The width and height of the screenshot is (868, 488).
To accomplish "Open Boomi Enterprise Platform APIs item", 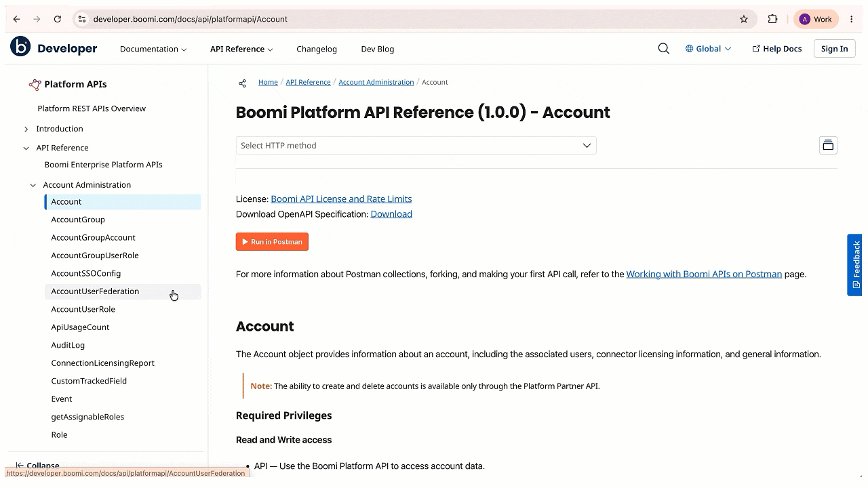I will click(x=103, y=165).
